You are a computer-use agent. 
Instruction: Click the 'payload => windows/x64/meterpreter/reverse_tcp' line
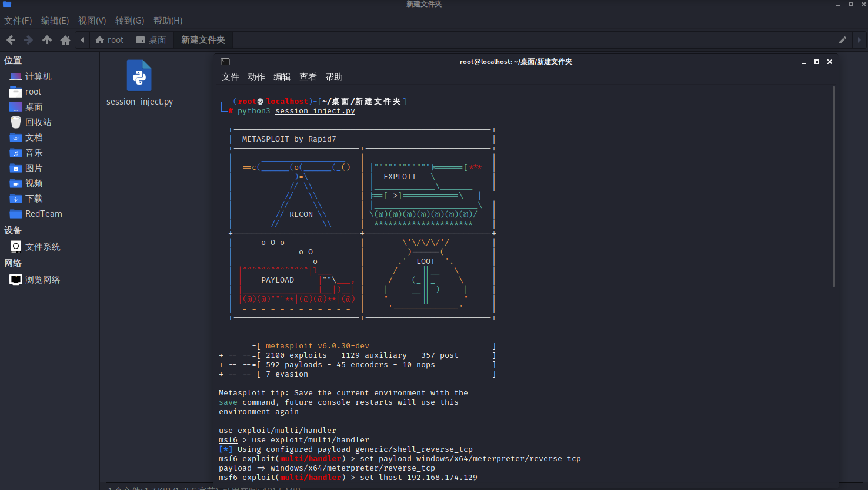point(327,468)
